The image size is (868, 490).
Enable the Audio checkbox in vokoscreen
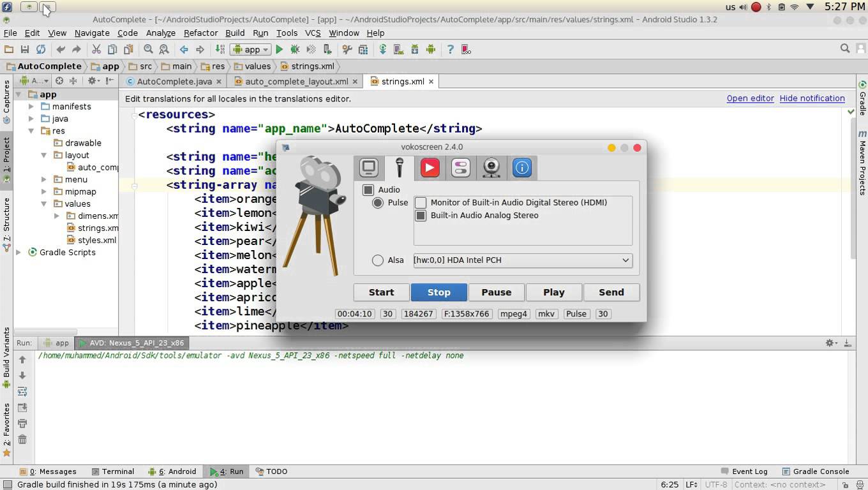pos(368,189)
